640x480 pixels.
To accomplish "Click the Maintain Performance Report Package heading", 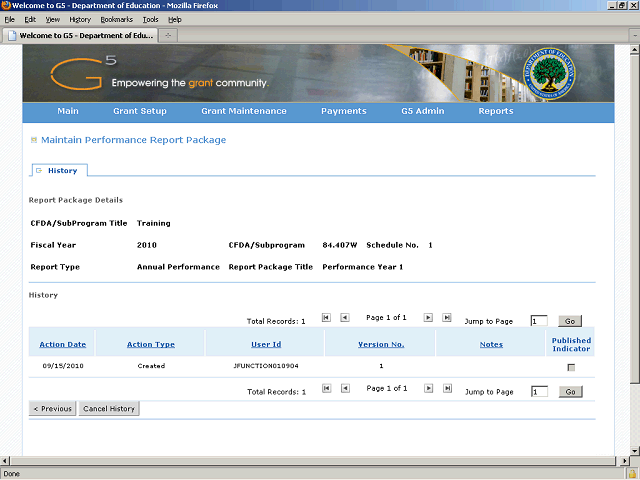I will 133,140.
